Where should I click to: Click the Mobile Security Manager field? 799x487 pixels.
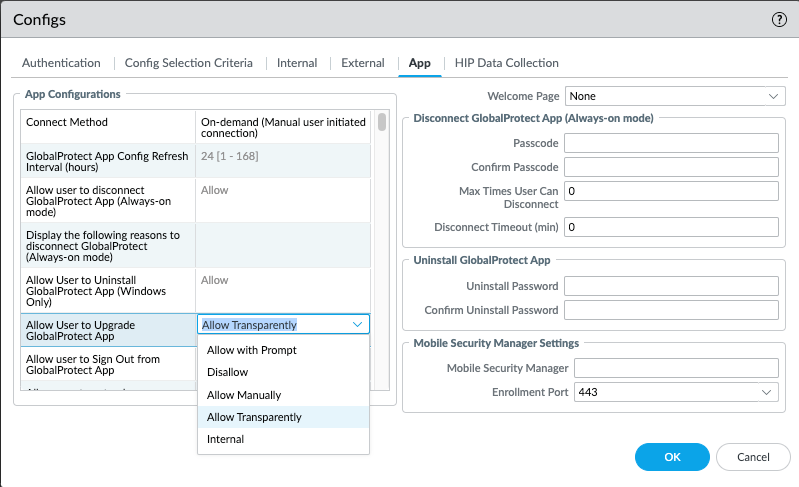tap(676, 368)
